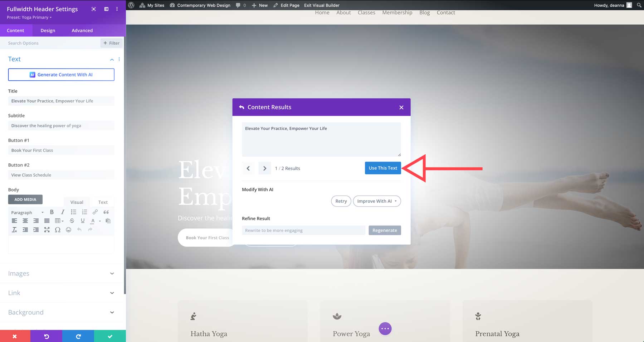Click the Regenerate button
Screen dimensions: 644x342
click(385, 230)
